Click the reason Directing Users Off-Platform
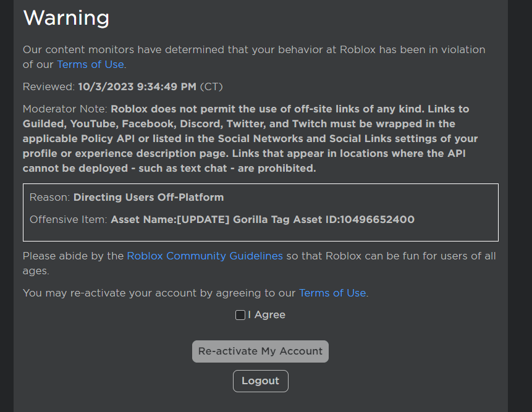The width and height of the screenshot is (532, 412). click(x=149, y=198)
